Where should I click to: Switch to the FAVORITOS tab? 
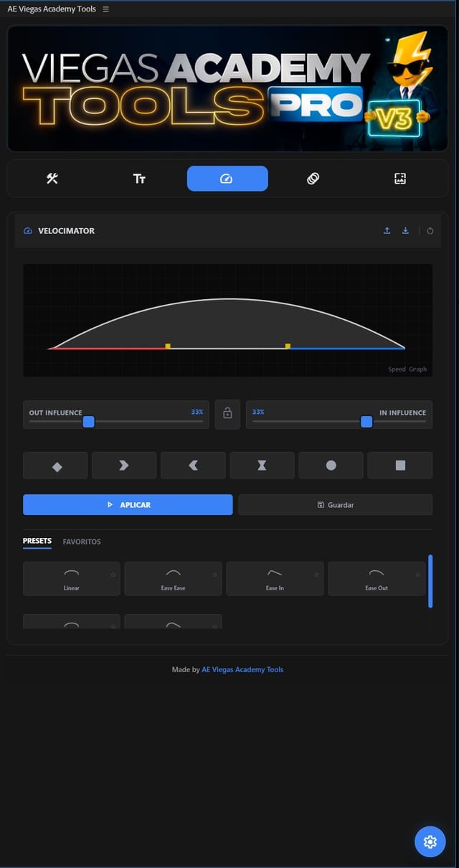[82, 542]
